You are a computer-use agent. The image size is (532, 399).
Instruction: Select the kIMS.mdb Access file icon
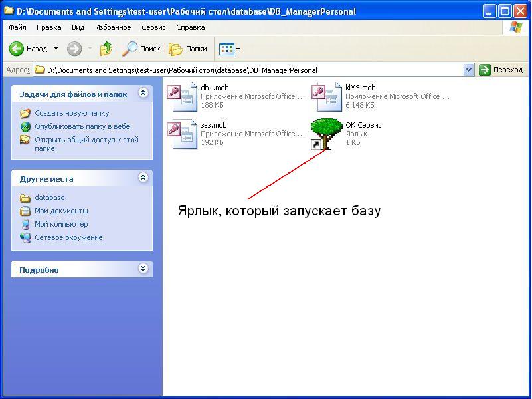coord(326,96)
